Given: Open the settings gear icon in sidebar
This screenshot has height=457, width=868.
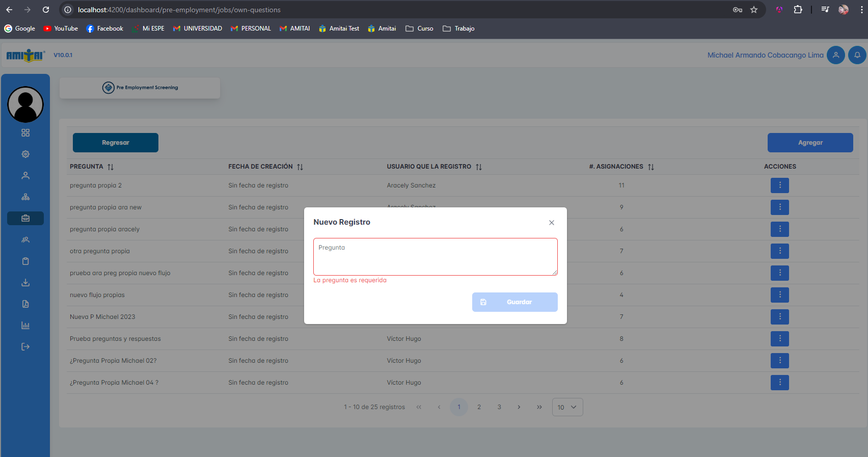Looking at the screenshot, I should pyautogui.click(x=25, y=154).
